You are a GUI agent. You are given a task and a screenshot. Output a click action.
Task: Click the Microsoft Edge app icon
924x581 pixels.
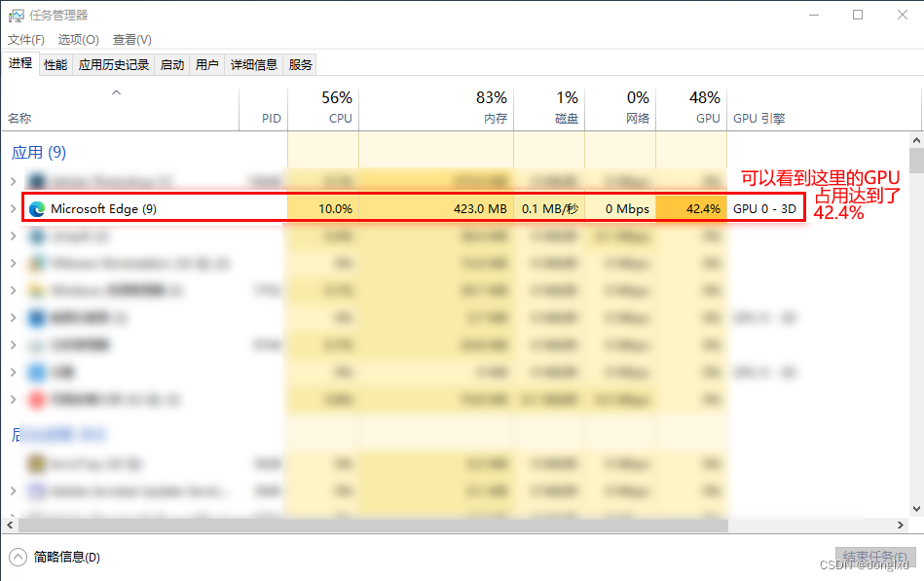pos(37,208)
